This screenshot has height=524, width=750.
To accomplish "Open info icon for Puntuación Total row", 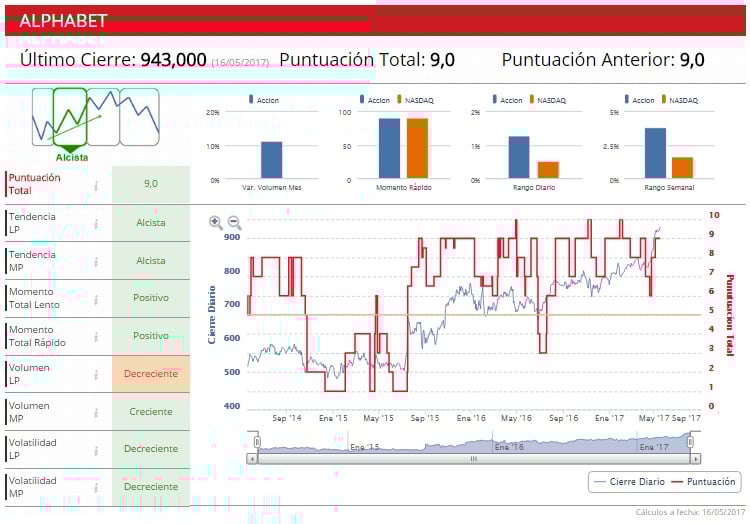I will [x=96, y=186].
